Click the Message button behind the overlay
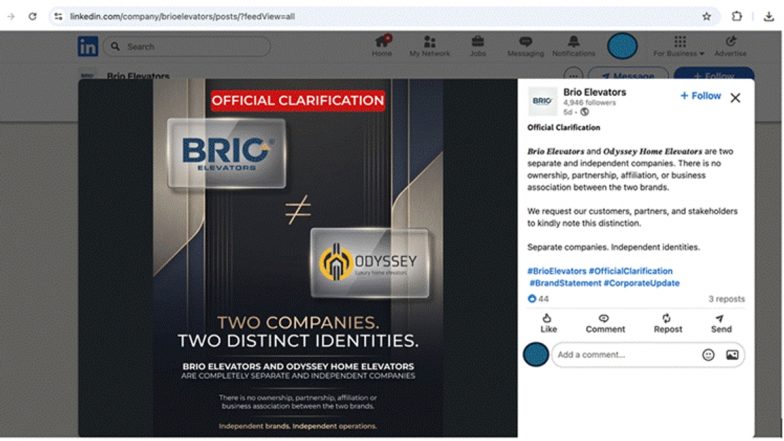 point(628,75)
